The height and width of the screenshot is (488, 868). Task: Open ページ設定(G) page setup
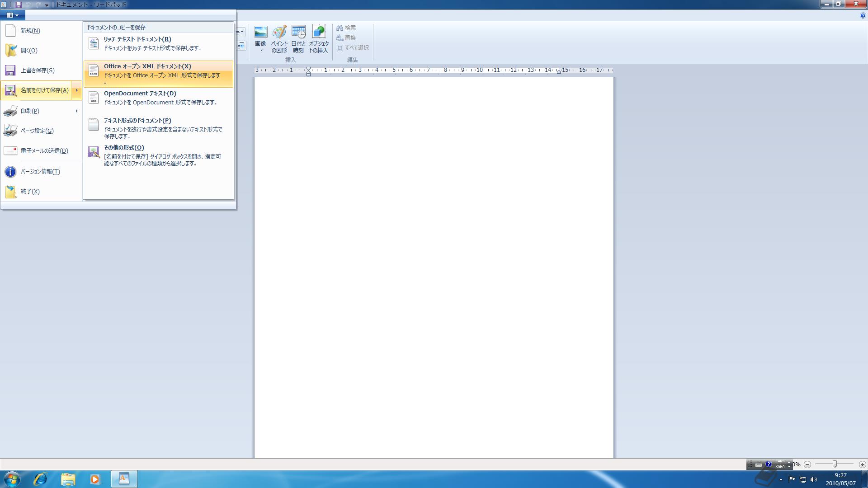coord(41,131)
